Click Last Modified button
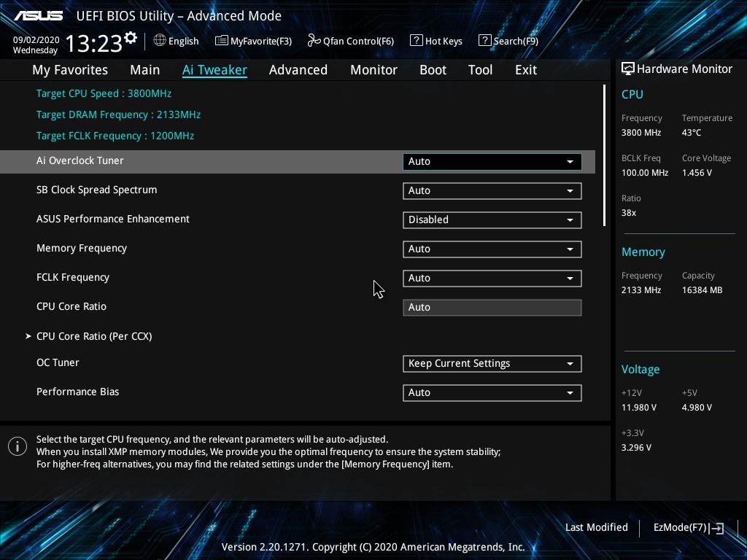The width and height of the screenshot is (747, 560). (x=597, y=527)
